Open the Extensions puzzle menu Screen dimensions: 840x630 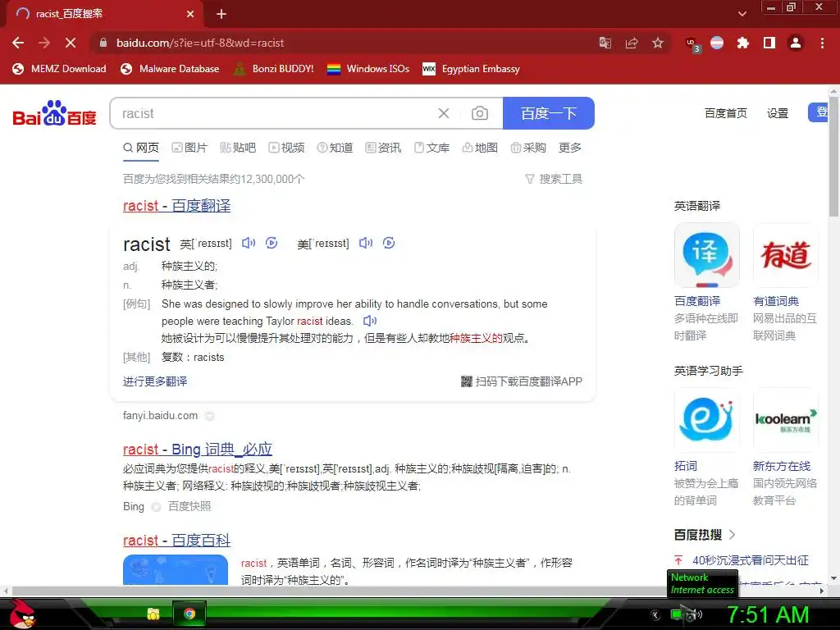pos(742,43)
